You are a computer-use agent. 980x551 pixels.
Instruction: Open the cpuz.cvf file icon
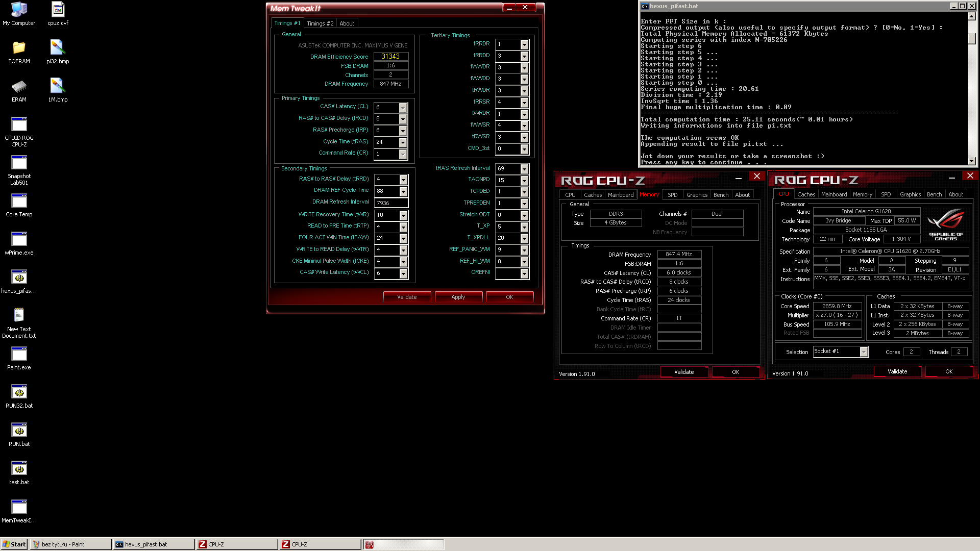[58, 14]
